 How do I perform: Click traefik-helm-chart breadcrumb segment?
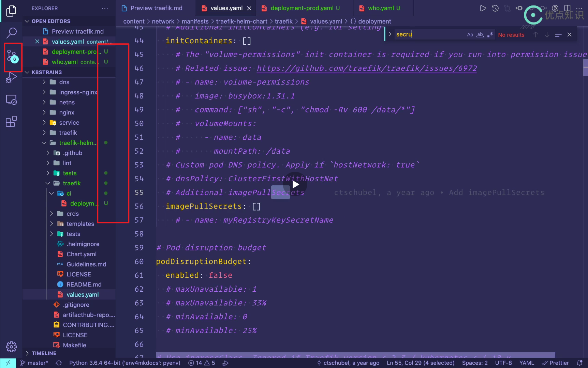click(x=241, y=21)
